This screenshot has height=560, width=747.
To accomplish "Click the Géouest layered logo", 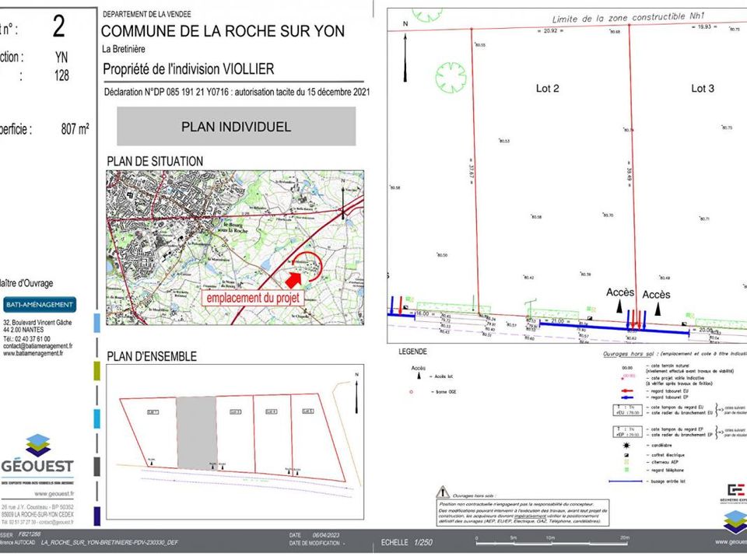I will click(38, 445).
